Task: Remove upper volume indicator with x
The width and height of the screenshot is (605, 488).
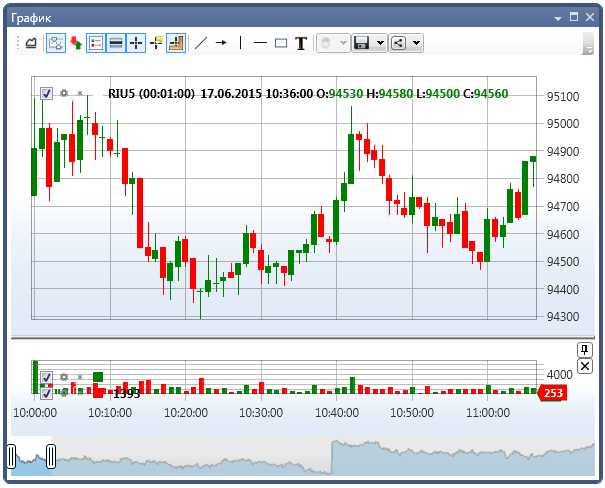Action: click(x=80, y=377)
